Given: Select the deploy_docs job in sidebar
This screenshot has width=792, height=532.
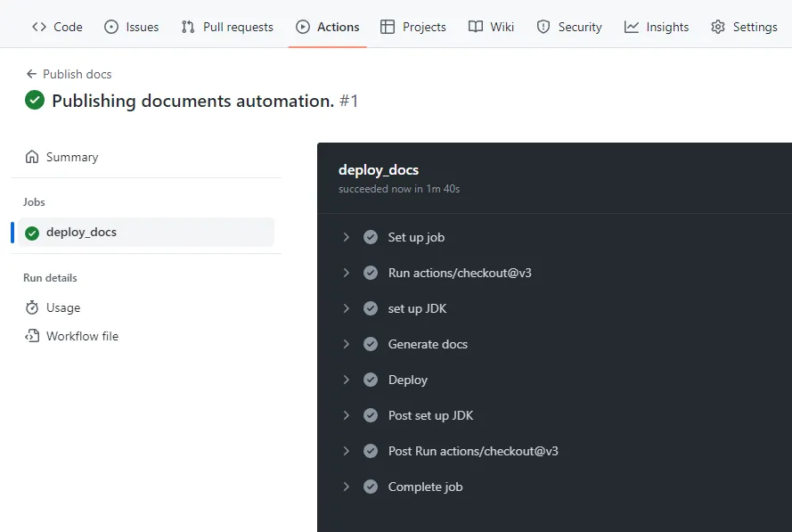Looking at the screenshot, I should click(81, 233).
